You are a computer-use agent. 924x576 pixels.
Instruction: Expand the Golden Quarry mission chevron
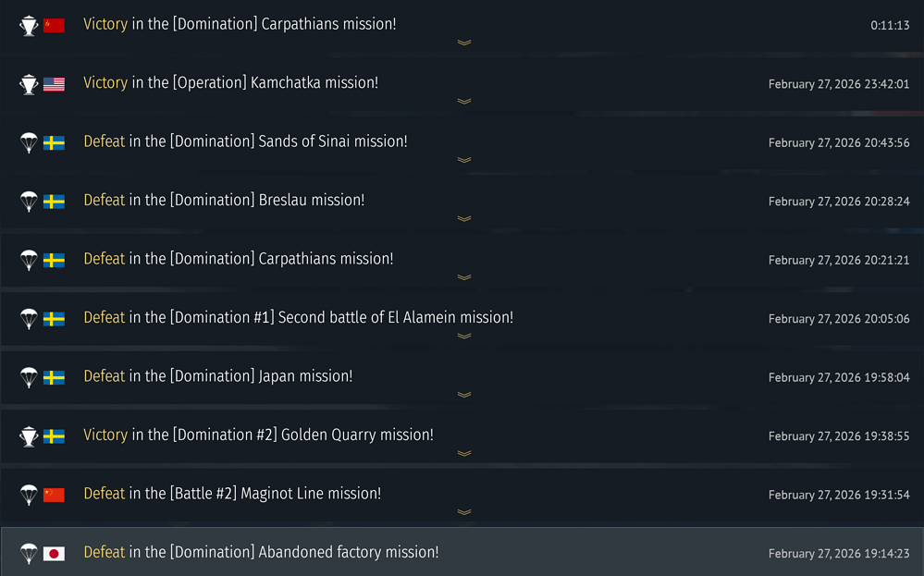tap(464, 453)
